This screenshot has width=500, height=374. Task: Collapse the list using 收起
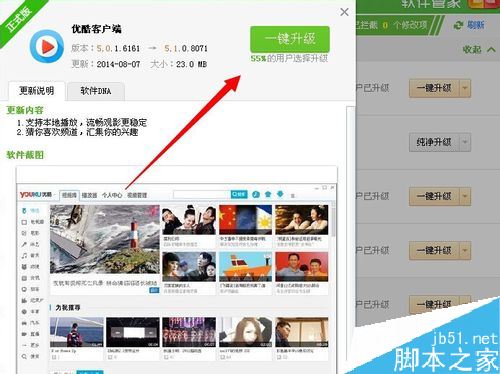[478, 50]
